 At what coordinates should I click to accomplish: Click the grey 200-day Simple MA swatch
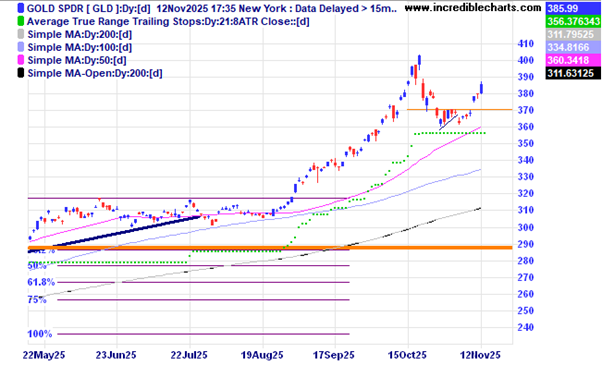(x=21, y=35)
